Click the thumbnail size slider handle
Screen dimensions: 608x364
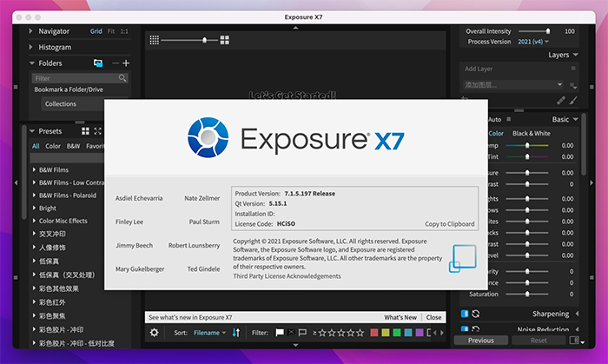click(204, 40)
